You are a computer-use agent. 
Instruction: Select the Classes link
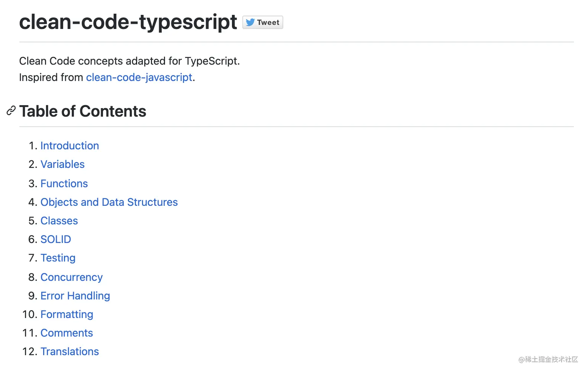[x=59, y=221]
